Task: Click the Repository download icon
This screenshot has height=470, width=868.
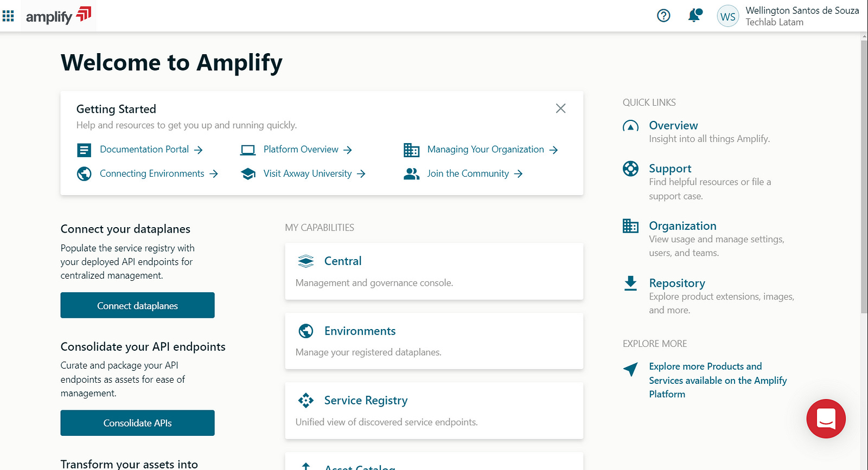Action: [630, 283]
